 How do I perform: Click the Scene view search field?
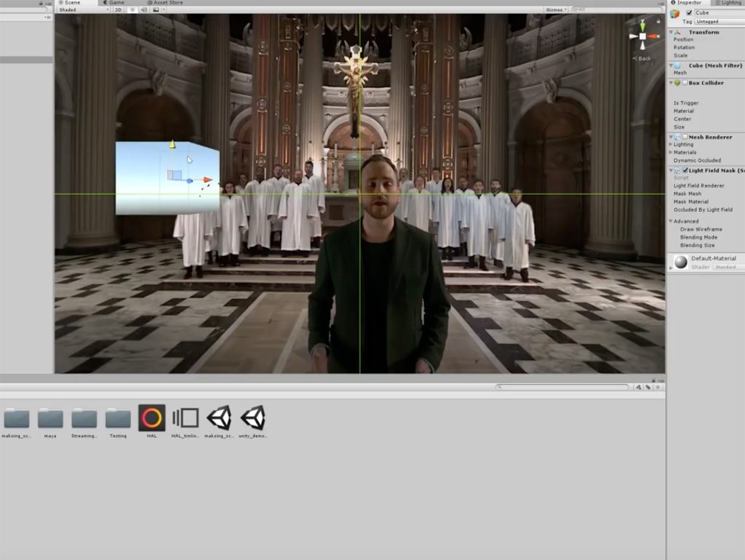tap(616, 9)
